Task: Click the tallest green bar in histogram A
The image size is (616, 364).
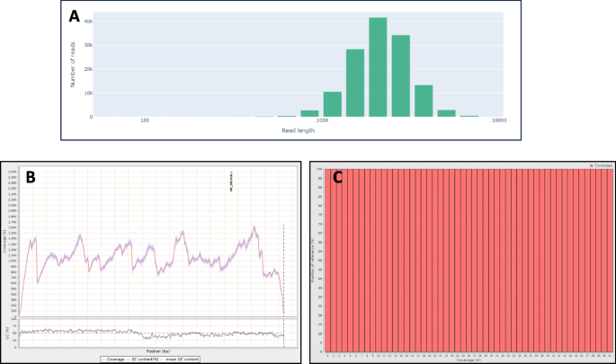Action: point(378,67)
